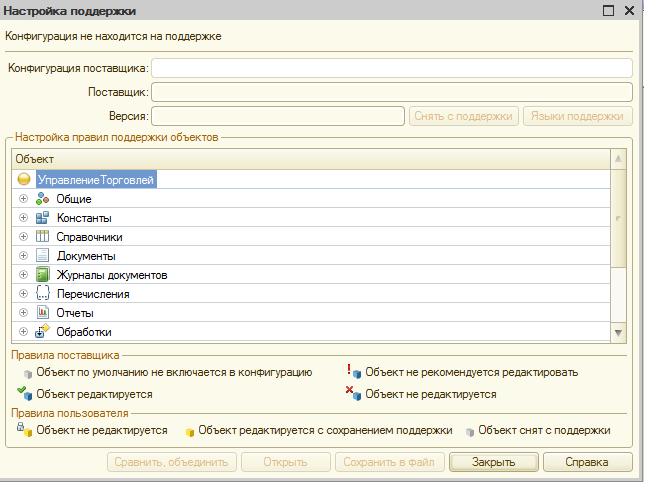
Task: Expand the Обработки tree node
Action: pos(24,332)
